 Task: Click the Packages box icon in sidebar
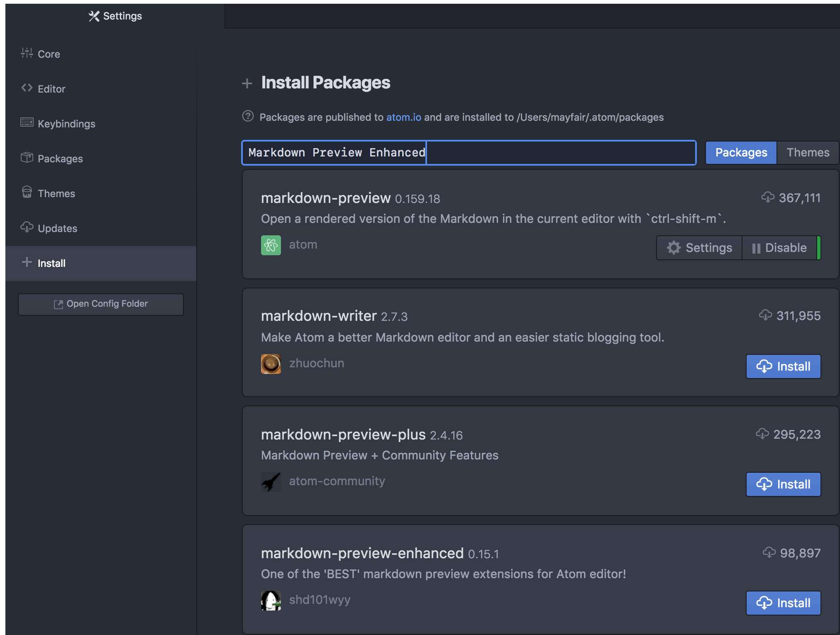(x=27, y=157)
